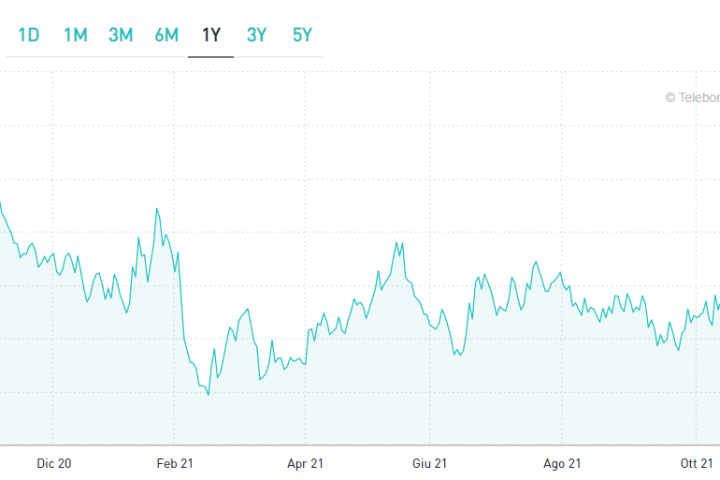Select the Apr 21 date label
Image resolution: width=720 pixels, height=480 pixels.
pos(305,463)
